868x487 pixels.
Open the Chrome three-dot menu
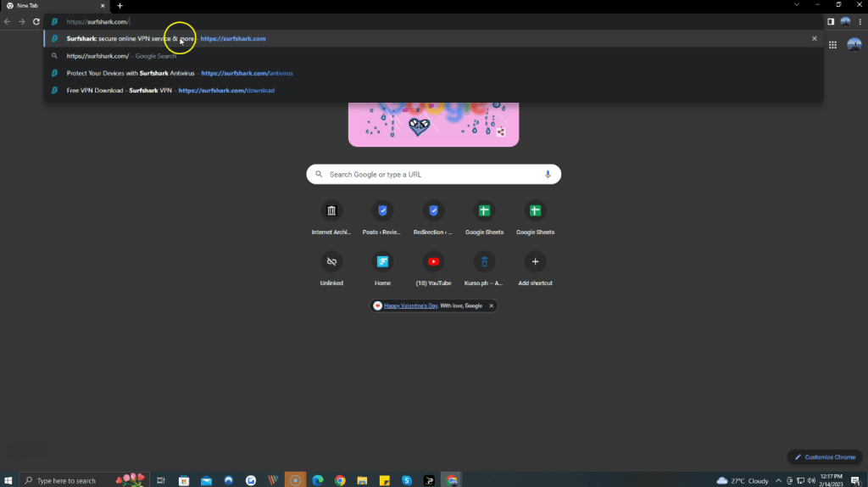tap(860, 21)
